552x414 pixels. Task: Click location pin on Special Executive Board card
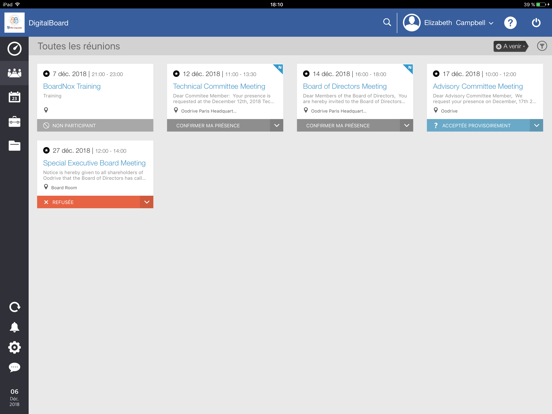pos(46,187)
